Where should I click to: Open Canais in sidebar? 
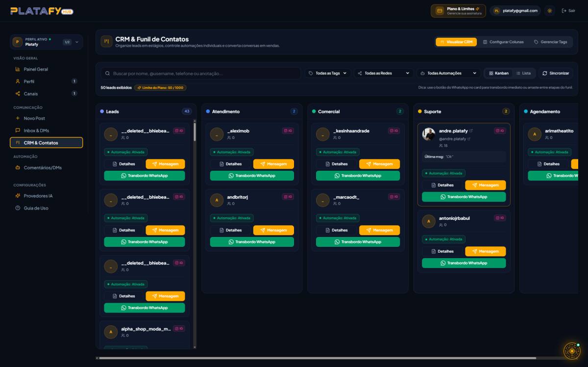pos(47,94)
